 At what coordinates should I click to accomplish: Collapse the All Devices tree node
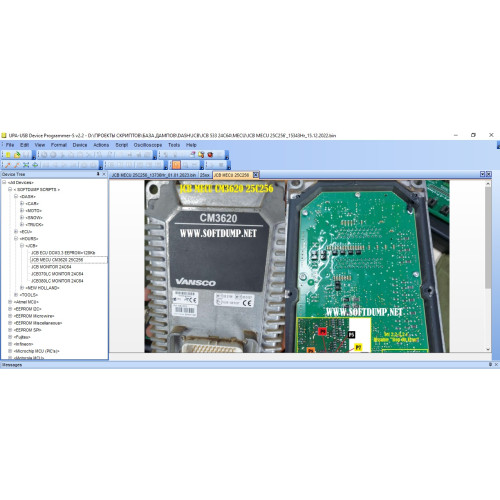(4, 182)
